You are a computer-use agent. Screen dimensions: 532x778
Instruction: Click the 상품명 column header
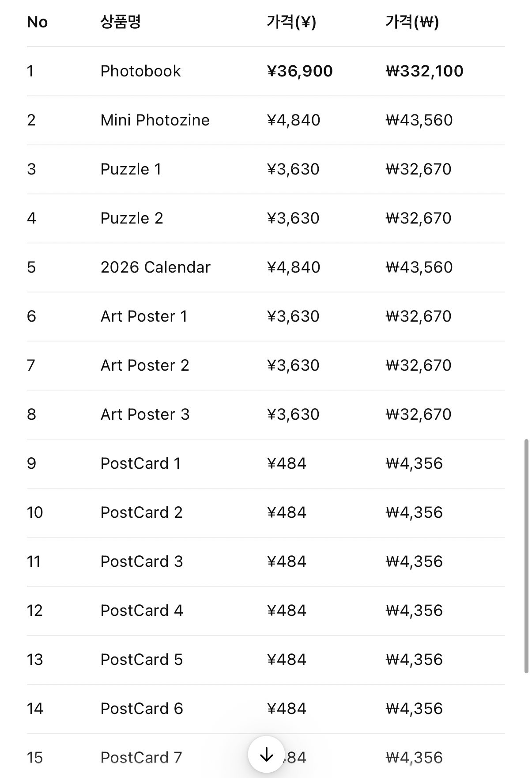pyautogui.click(x=121, y=22)
